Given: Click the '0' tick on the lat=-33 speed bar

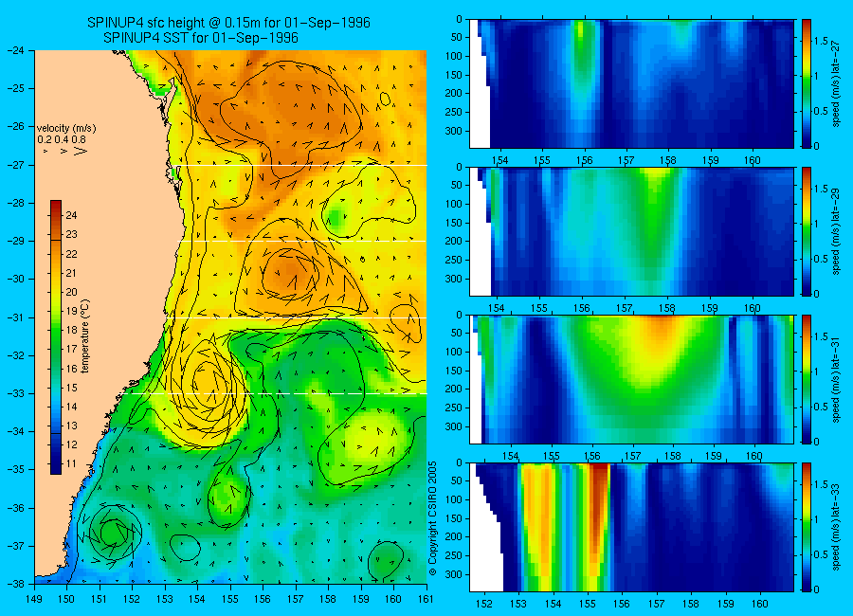Looking at the screenshot, I should 817,589.
